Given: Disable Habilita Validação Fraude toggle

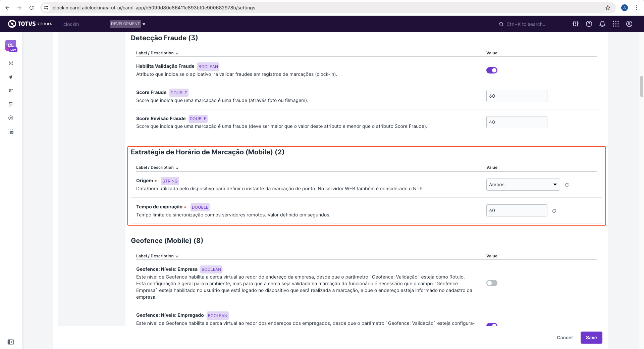Looking at the screenshot, I should (492, 70).
